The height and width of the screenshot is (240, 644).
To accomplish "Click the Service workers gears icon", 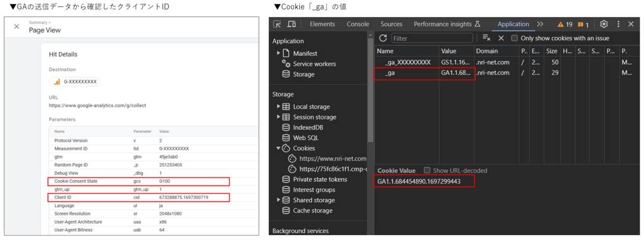I will 286,64.
